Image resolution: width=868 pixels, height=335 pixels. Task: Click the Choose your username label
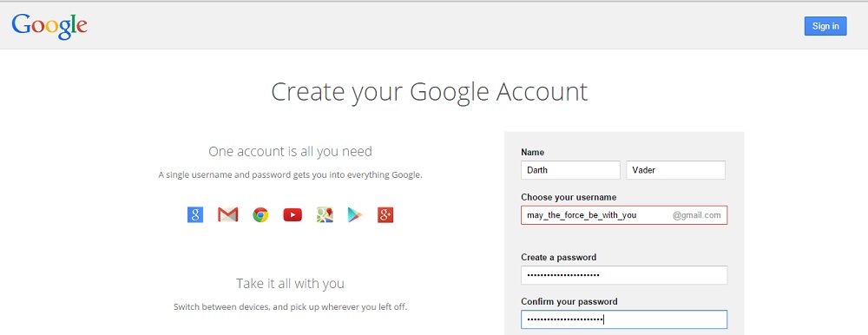569,197
